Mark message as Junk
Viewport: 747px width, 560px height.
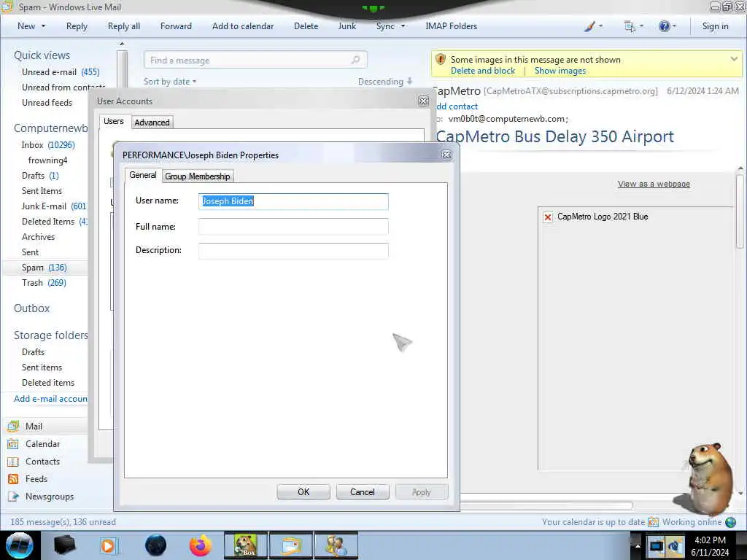tap(347, 26)
